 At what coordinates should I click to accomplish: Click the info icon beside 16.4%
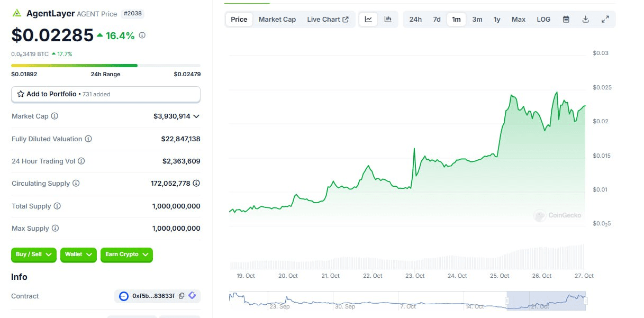142,35
